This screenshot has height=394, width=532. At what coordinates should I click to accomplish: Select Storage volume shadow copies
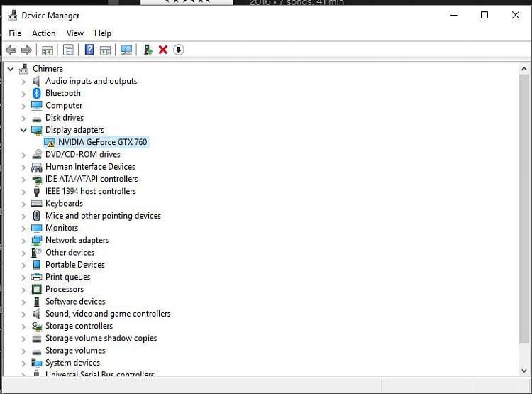(101, 339)
